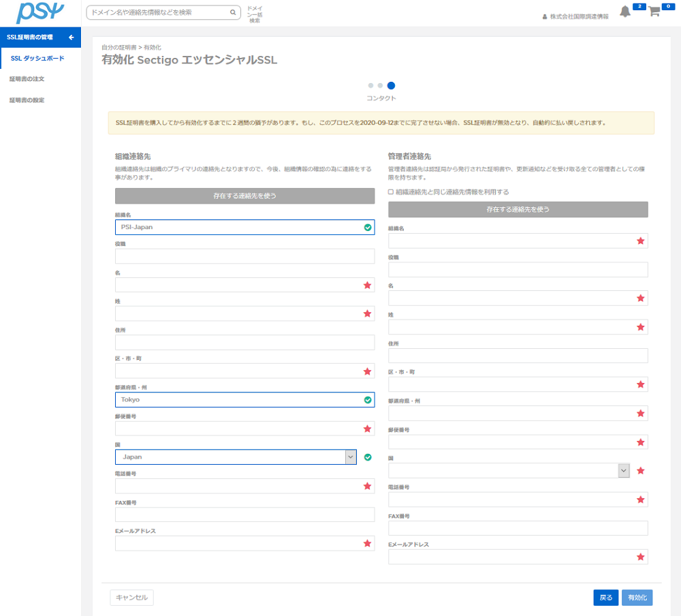Focus admin contact 姓 field
The image size is (681, 616).
point(518,327)
